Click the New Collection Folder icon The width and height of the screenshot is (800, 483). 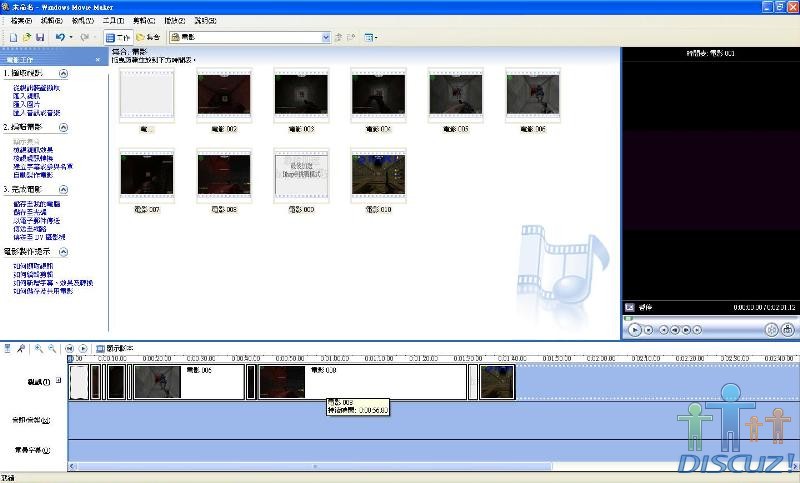click(x=351, y=37)
